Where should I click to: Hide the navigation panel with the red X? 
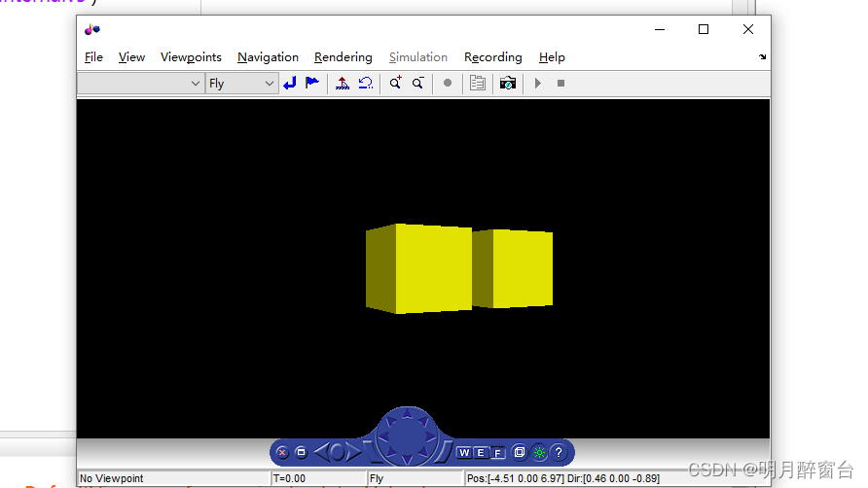282,453
